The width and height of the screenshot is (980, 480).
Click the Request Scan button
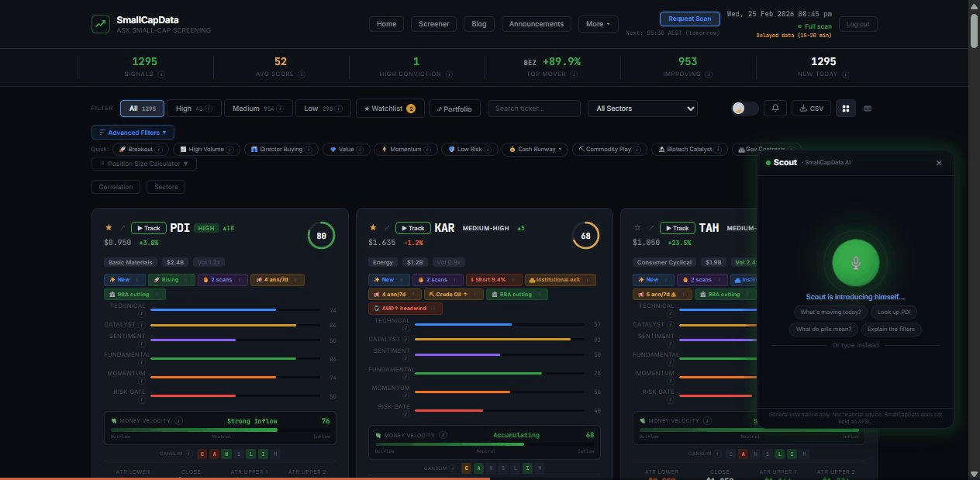pyautogui.click(x=689, y=19)
